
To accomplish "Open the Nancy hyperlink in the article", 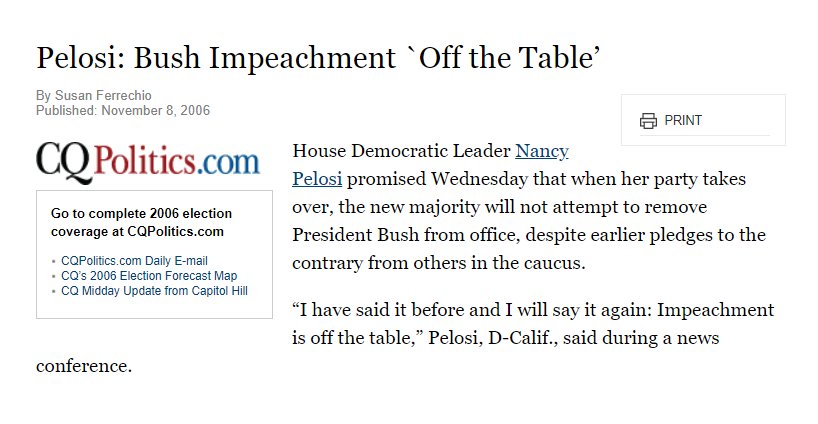I will (542, 151).
